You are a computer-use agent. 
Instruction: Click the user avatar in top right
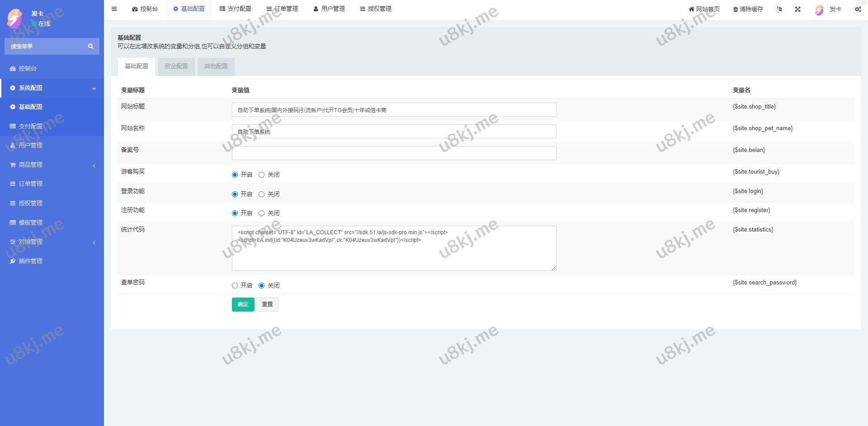819,9
